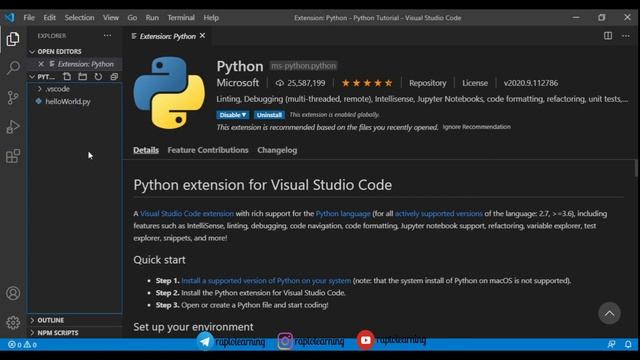Open the Go menu
The width and height of the screenshot is (640, 360).
132,18
